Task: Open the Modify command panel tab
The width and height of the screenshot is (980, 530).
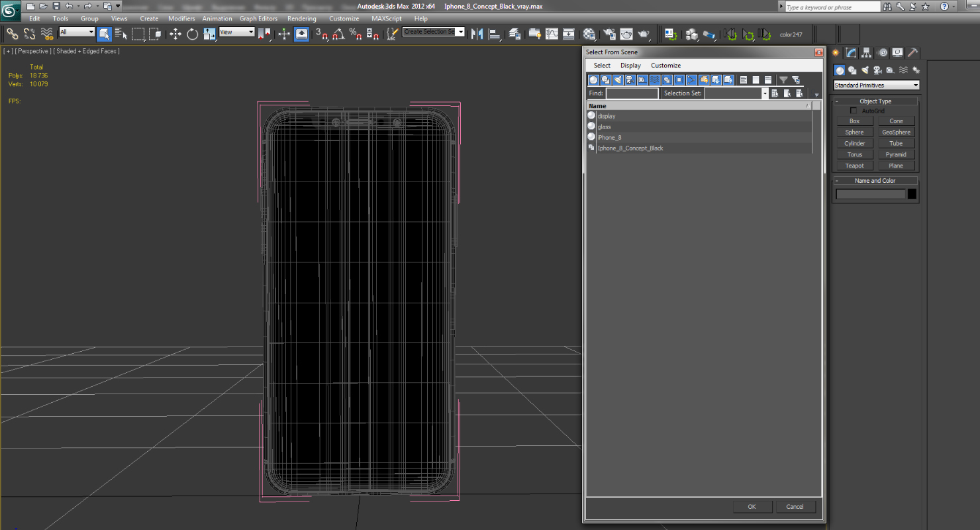Action: (x=851, y=52)
